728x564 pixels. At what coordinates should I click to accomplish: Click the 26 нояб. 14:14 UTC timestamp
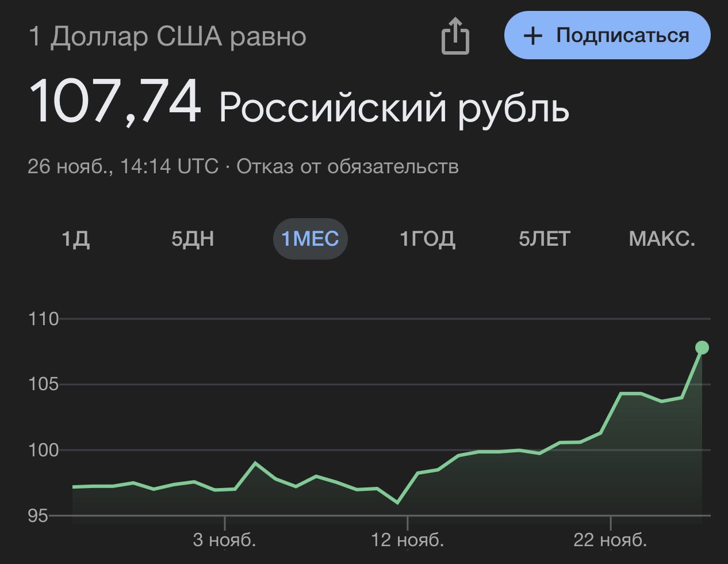click(123, 166)
